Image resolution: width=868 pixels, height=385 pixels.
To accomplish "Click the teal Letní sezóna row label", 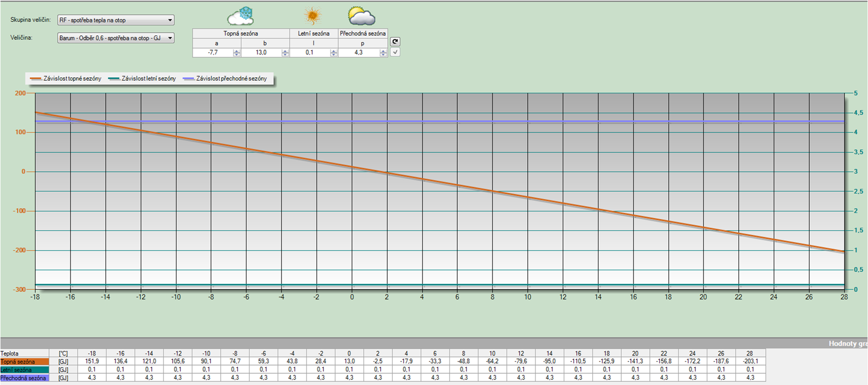I will pyautogui.click(x=25, y=370).
